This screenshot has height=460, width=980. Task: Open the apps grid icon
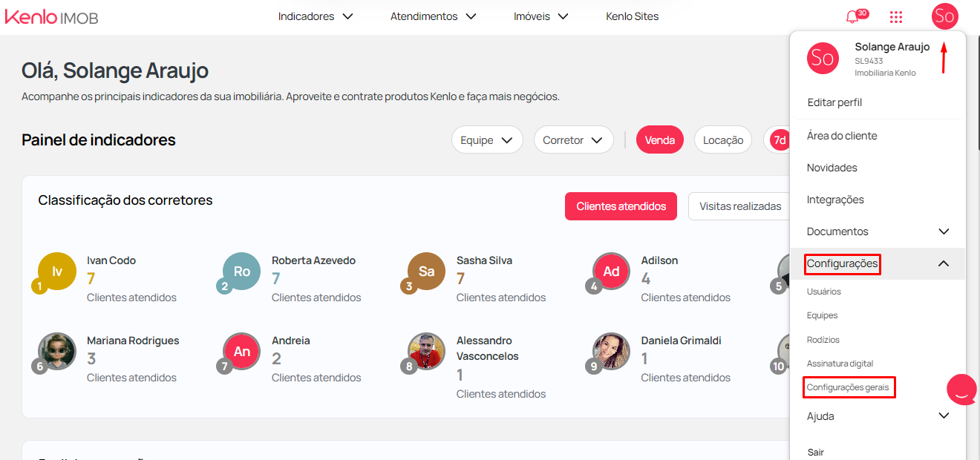tap(896, 16)
